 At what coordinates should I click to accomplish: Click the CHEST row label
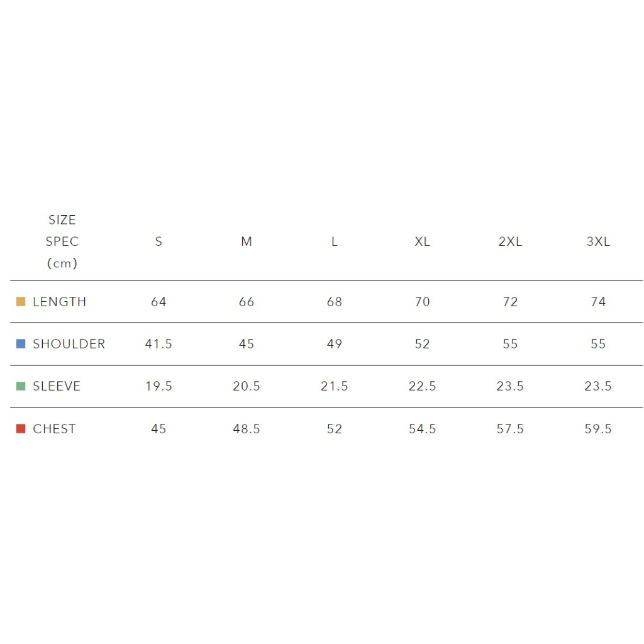pos(54,429)
